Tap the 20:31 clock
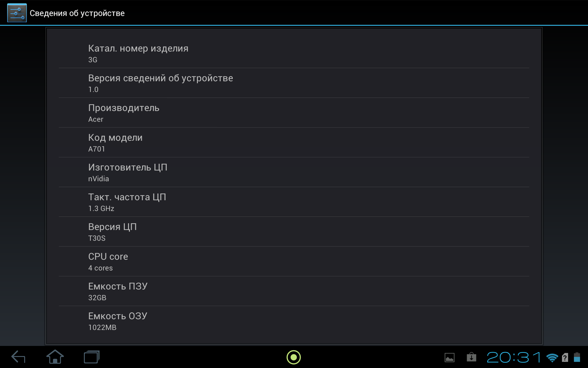 [x=514, y=357]
